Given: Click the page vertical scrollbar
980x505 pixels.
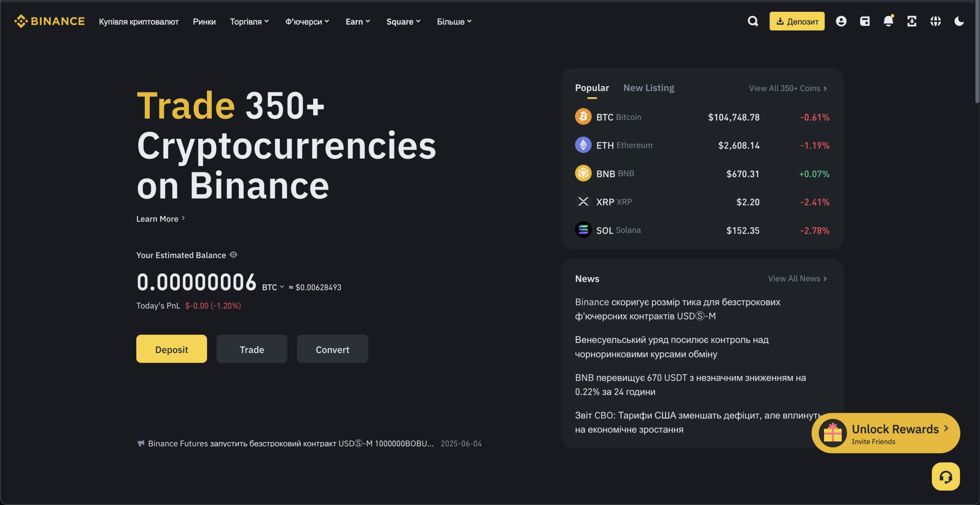Looking at the screenshot, I should click(977, 54).
